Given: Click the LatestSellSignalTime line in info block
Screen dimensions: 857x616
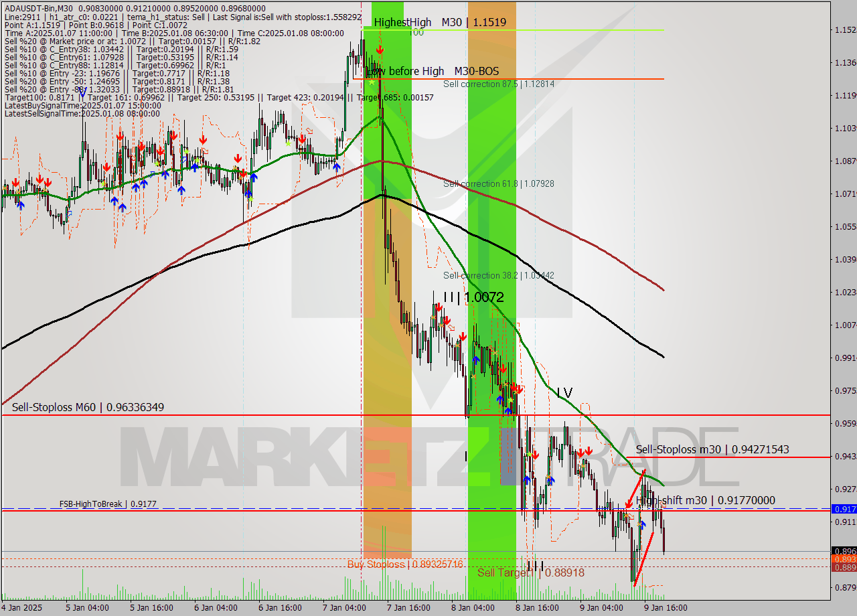Looking at the screenshot, I should click(x=84, y=113).
